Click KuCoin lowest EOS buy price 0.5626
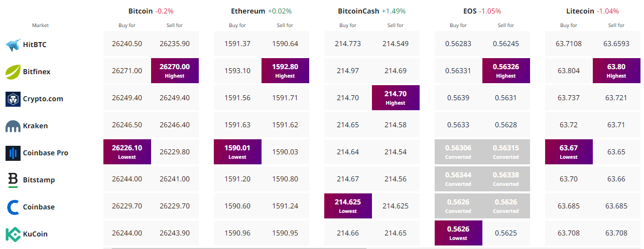Screen dimensions: 644x249 458,233
